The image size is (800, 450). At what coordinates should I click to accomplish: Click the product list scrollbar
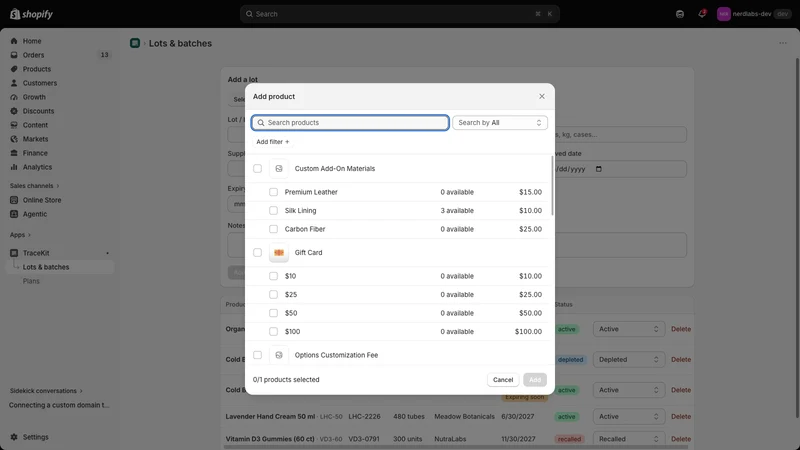click(552, 186)
